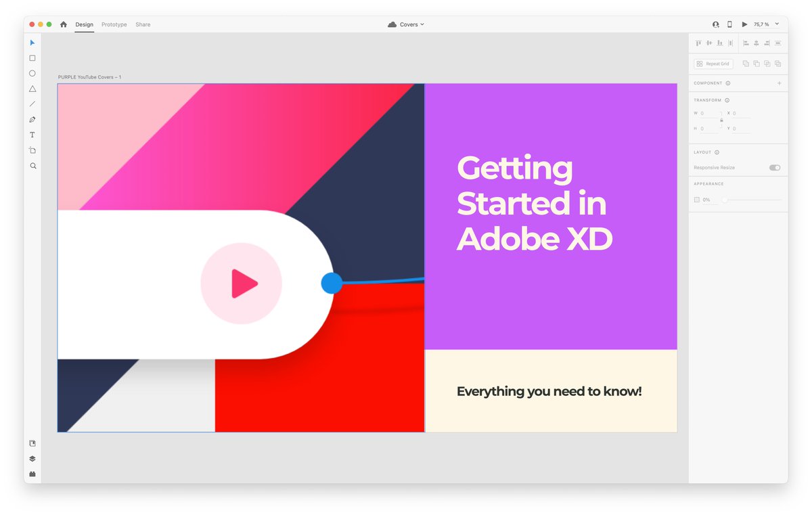Image resolution: width=812 pixels, height=515 pixels.
Task: Click the Component info icon
Action: coord(728,83)
